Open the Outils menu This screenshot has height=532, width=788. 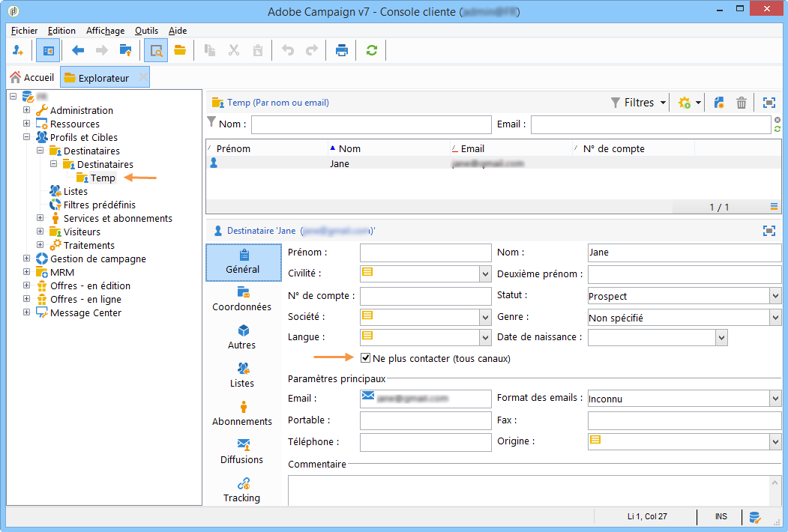click(x=146, y=31)
